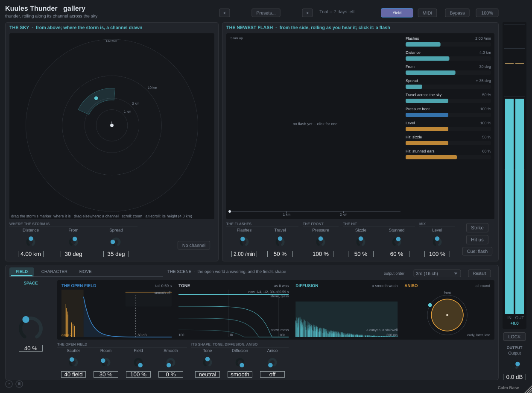Click the 40 % space value field
The width and height of the screenshot is (532, 393).
(31, 348)
